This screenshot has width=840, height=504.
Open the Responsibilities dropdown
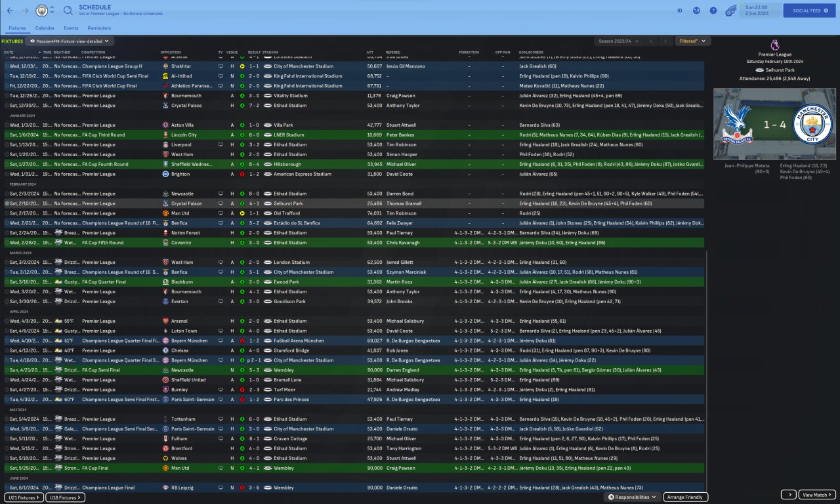tap(631, 497)
